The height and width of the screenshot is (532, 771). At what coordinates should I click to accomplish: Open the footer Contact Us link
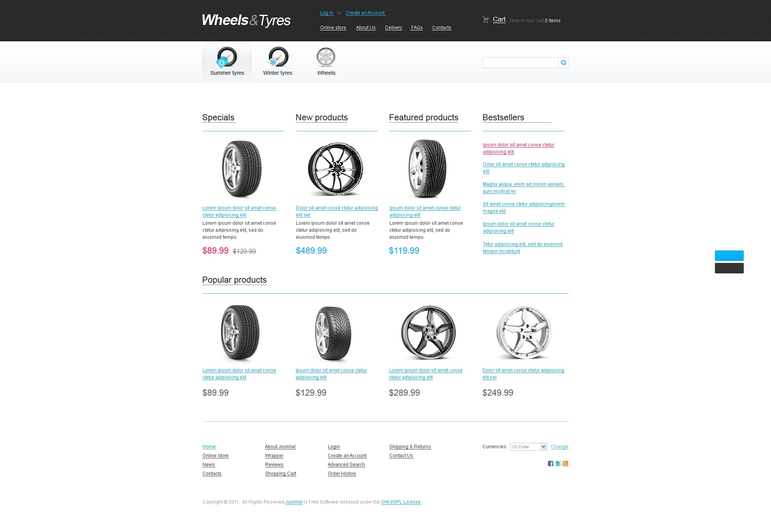click(401, 456)
